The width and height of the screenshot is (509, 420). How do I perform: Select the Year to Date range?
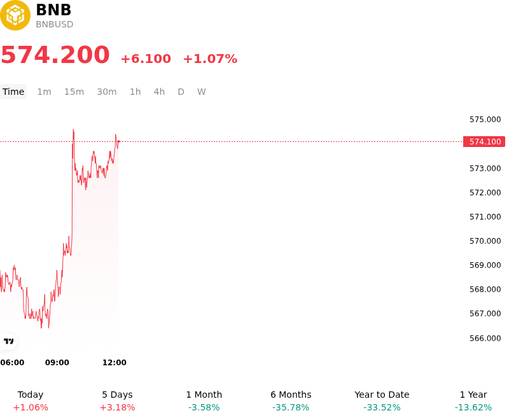click(x=382, y=401)
